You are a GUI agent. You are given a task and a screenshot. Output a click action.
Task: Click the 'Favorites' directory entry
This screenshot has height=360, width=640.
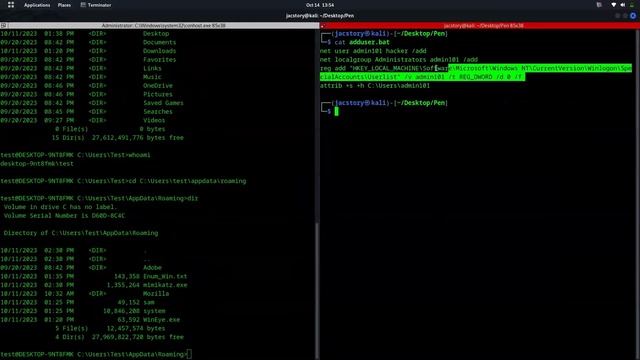159,60
